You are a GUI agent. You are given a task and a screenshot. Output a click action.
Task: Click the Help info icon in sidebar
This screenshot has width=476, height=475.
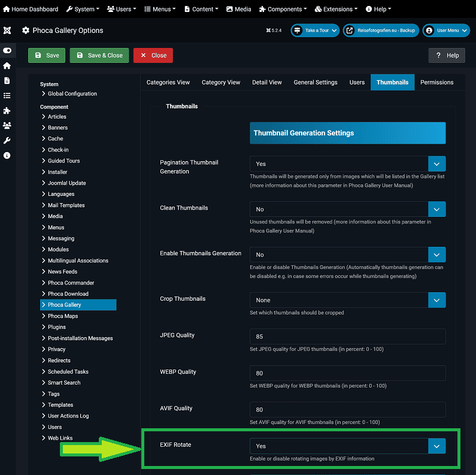[7, 156]
